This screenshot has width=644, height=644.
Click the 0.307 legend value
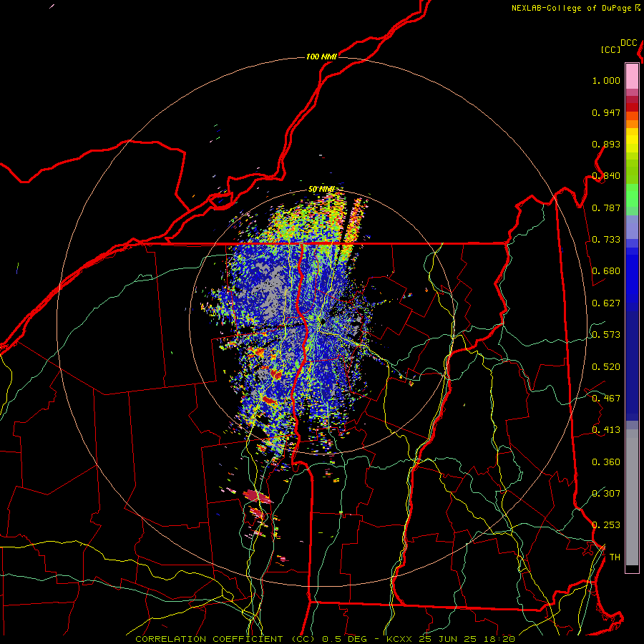pyautogui.click(x=606, y=494)
